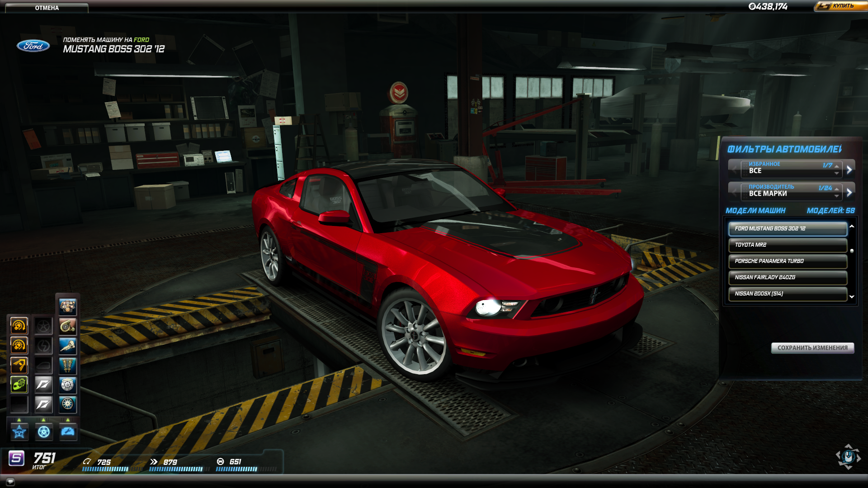Open the performance parts category (car wrench)
This screenshot has height=488, width=868.
coord(68,432)
